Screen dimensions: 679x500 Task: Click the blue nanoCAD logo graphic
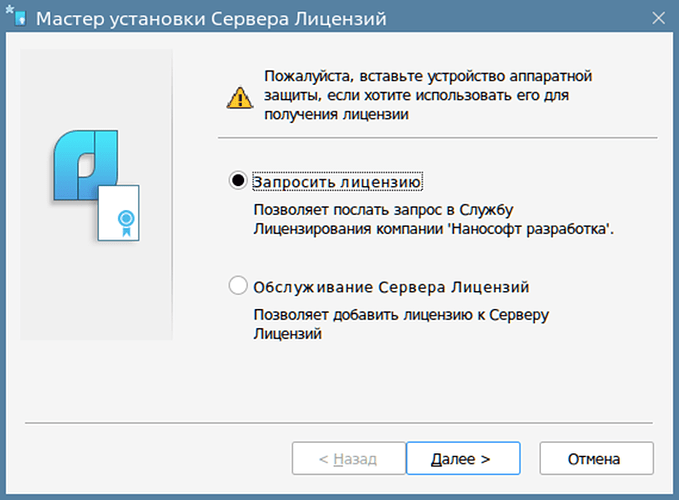(x=86, y=165)
